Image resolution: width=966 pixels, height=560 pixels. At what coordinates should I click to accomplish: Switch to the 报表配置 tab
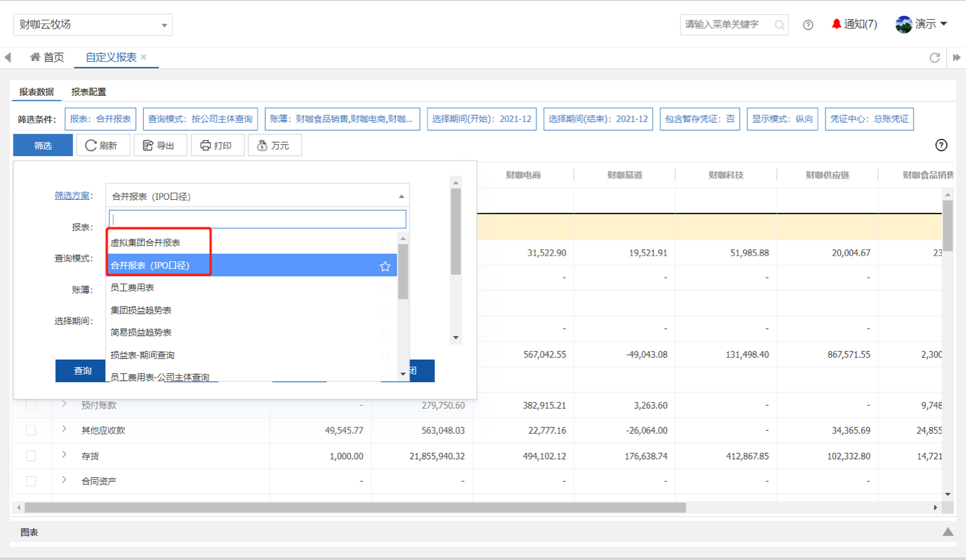tap(88, 92)
